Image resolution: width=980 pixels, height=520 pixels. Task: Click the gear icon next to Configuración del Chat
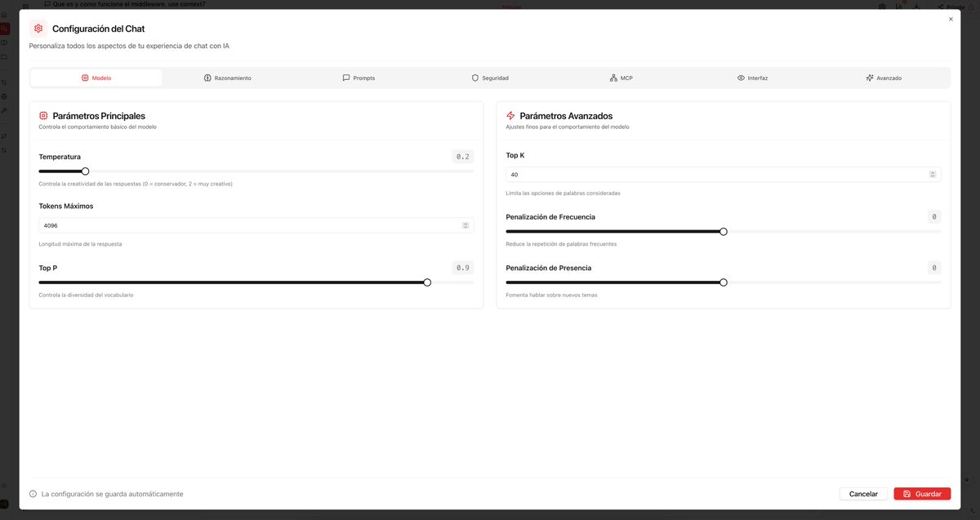coord(38,29)
